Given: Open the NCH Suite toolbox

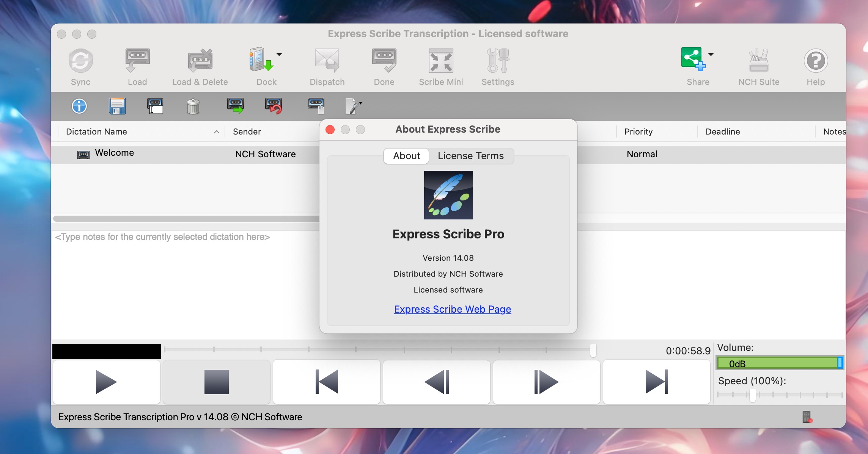Looking at the screenshot, I should (x=759, y=61).
